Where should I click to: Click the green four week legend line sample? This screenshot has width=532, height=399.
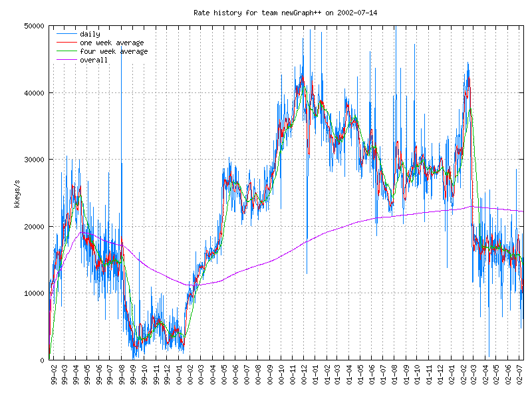[x=66, y=51]
